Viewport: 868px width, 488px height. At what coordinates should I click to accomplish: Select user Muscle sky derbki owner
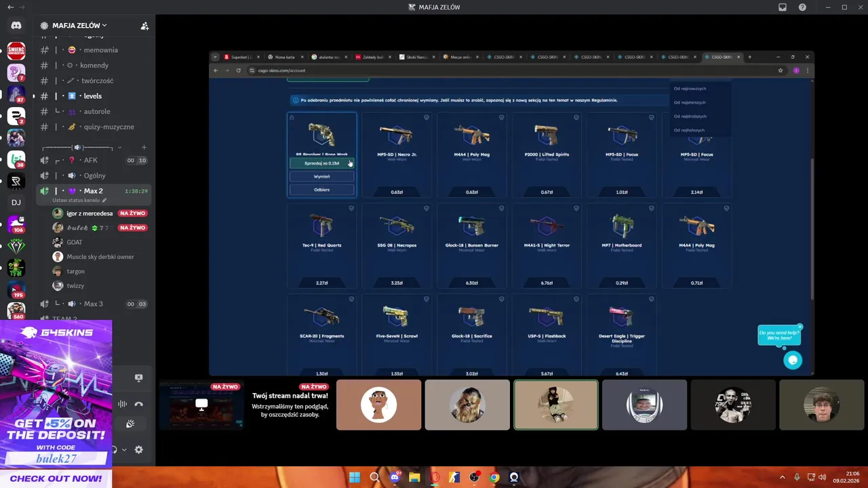[100, 257]
